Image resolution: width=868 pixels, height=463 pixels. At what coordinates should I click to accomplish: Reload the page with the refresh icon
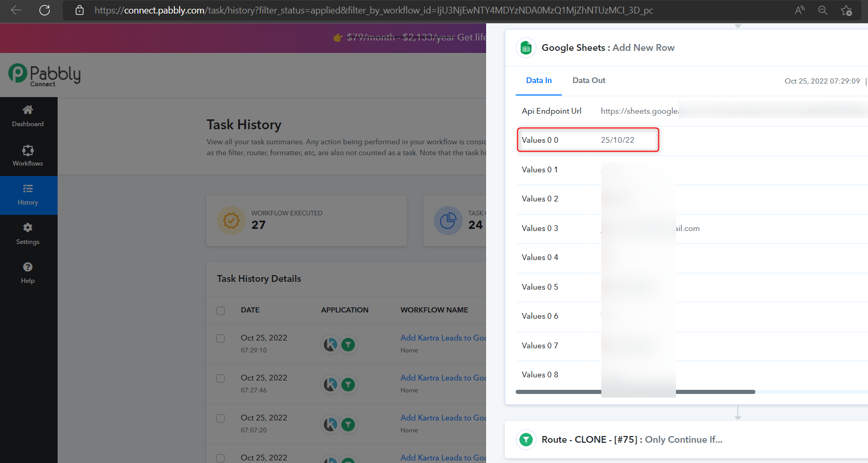[x=45, y=10]
